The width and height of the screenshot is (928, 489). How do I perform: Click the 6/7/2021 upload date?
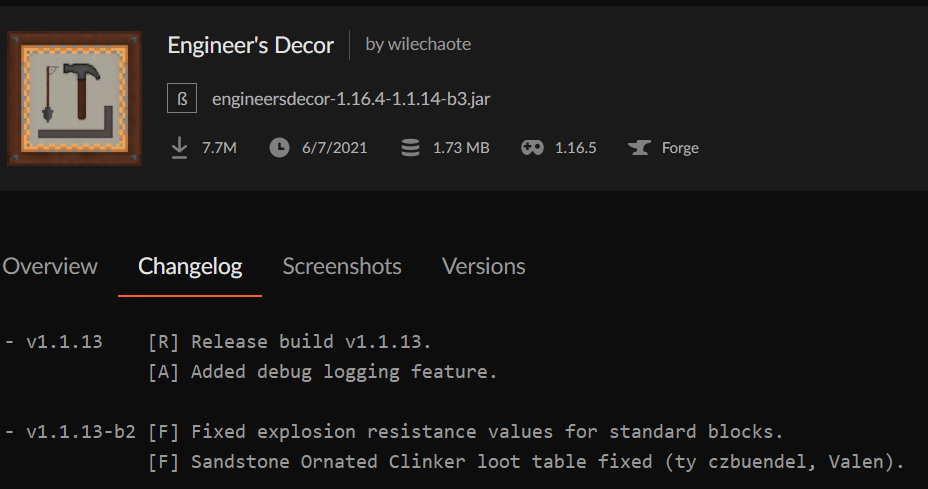tap(334, 148)
